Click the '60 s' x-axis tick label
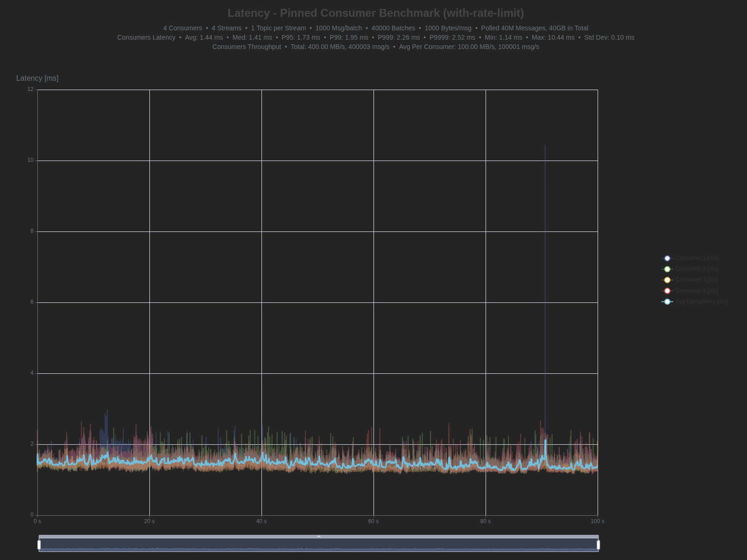The height and width of the screenshot is (560, 747). tap(373, 521)
